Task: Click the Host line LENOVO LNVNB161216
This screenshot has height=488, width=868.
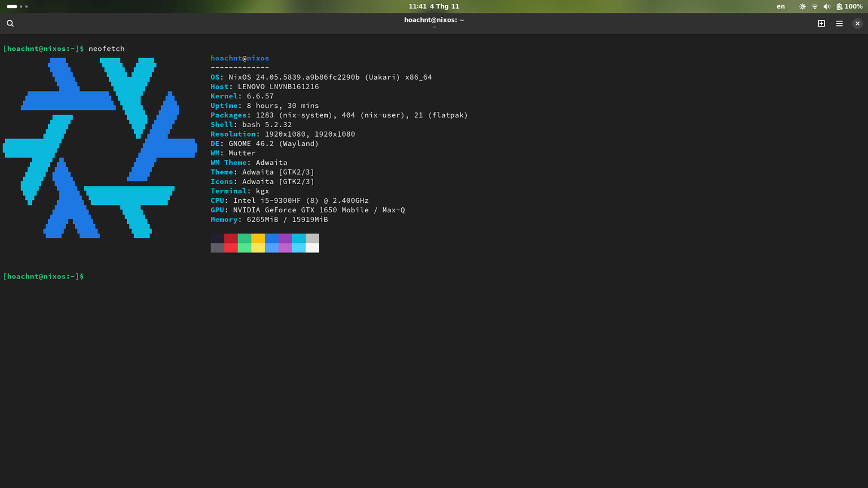Action: pyautogui.click(x=264, y=87)
